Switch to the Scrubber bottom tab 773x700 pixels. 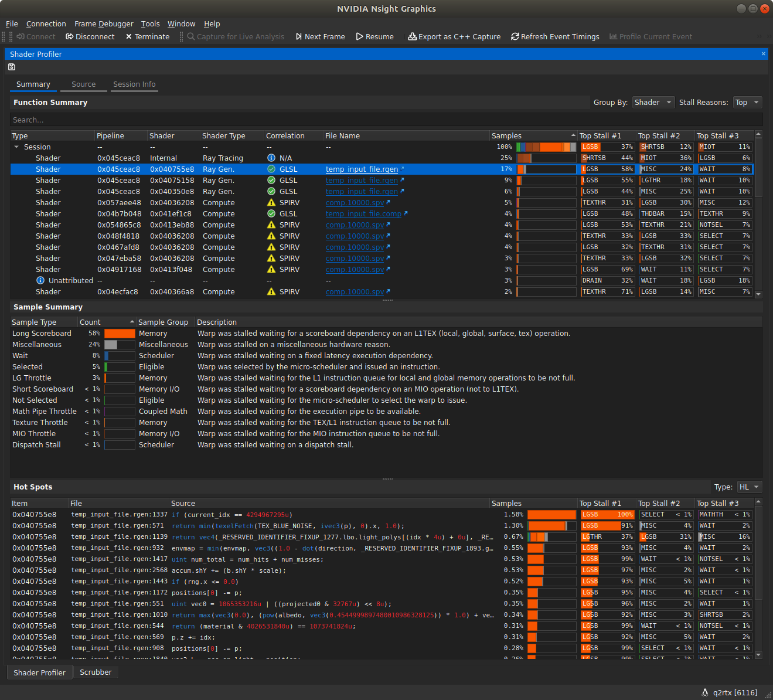pos(96,672)
